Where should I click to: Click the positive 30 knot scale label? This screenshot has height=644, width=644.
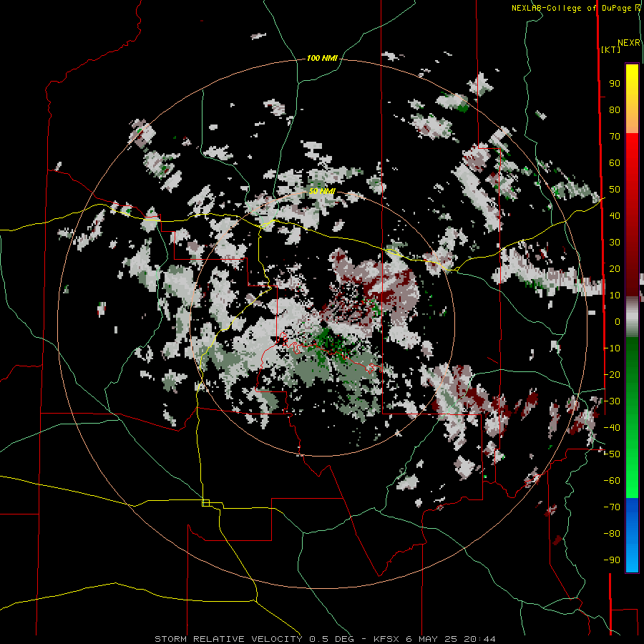point(615,243)
